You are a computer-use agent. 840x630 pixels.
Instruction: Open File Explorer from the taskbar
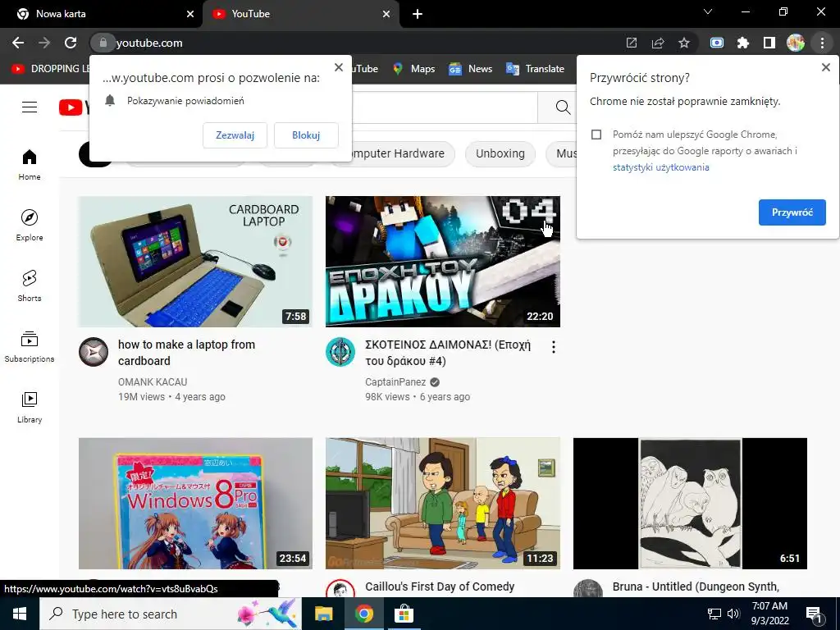click(x=323, y=614)
